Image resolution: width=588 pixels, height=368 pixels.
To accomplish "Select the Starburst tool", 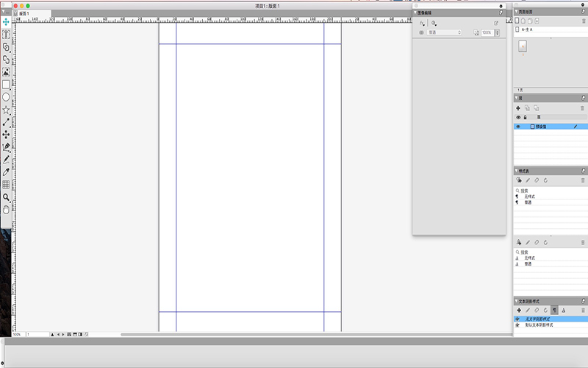I will tap(6, 110).
